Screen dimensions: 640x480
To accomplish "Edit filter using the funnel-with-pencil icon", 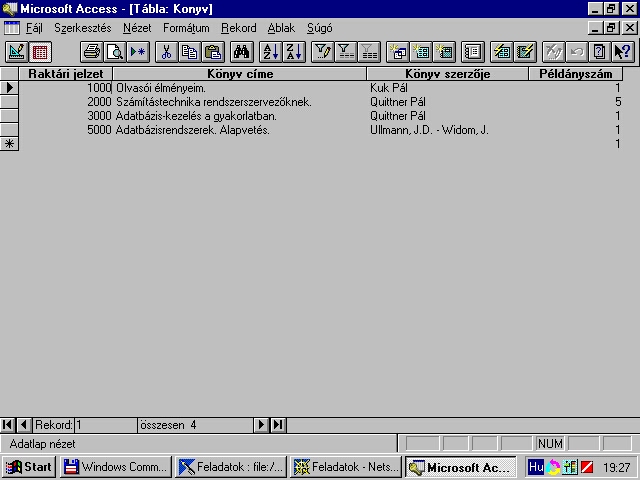I will coord(322,52).
